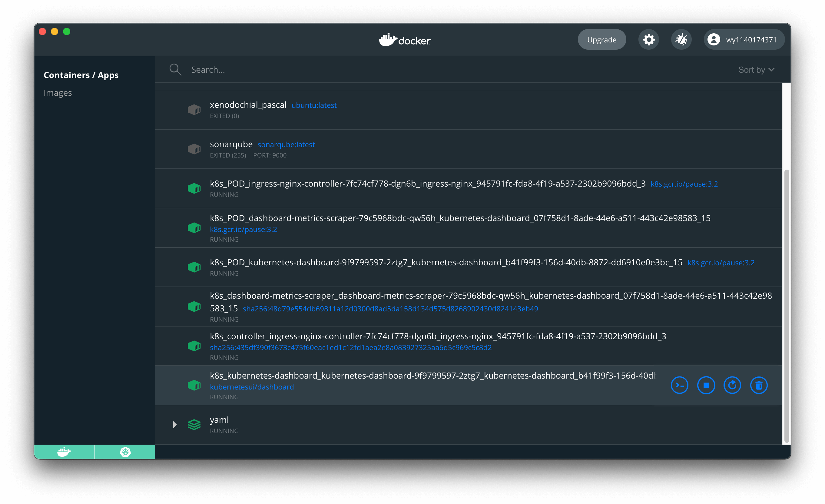
Task: Click k8s_POD_ingress-nginx-controller container icon
Action: coord(194,188)
